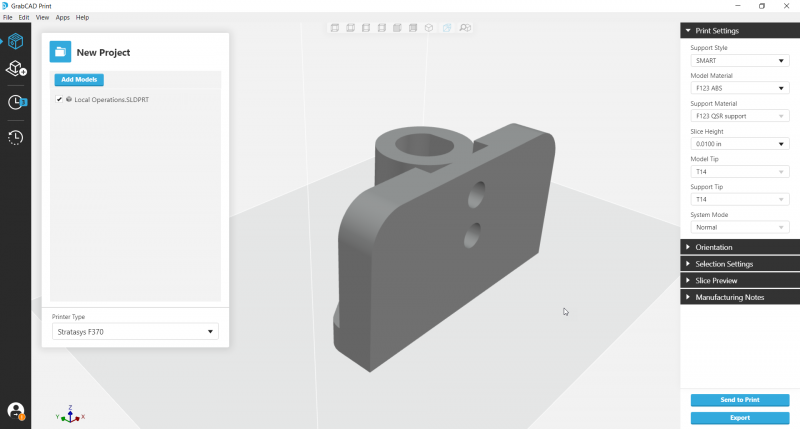Open the Support Style SMART dropdown

coord(740,61)
